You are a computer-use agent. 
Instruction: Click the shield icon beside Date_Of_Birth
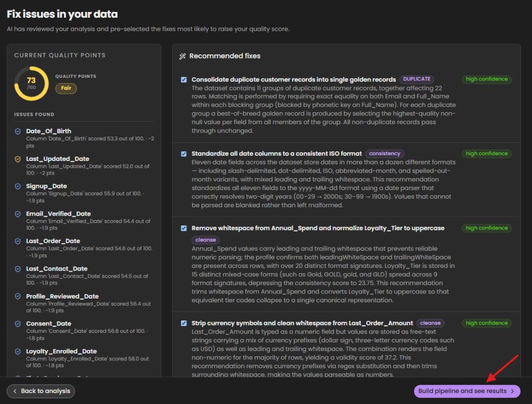(18, 131)
